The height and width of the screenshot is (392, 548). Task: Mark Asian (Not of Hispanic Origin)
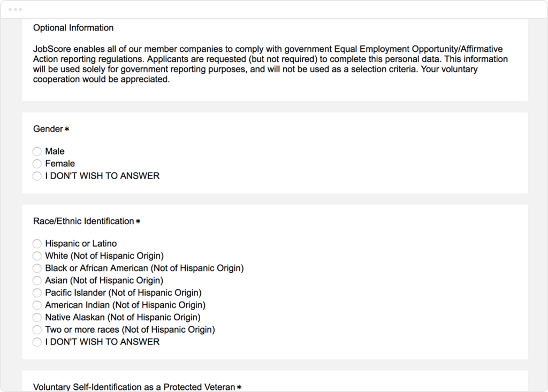coord(37,280)
